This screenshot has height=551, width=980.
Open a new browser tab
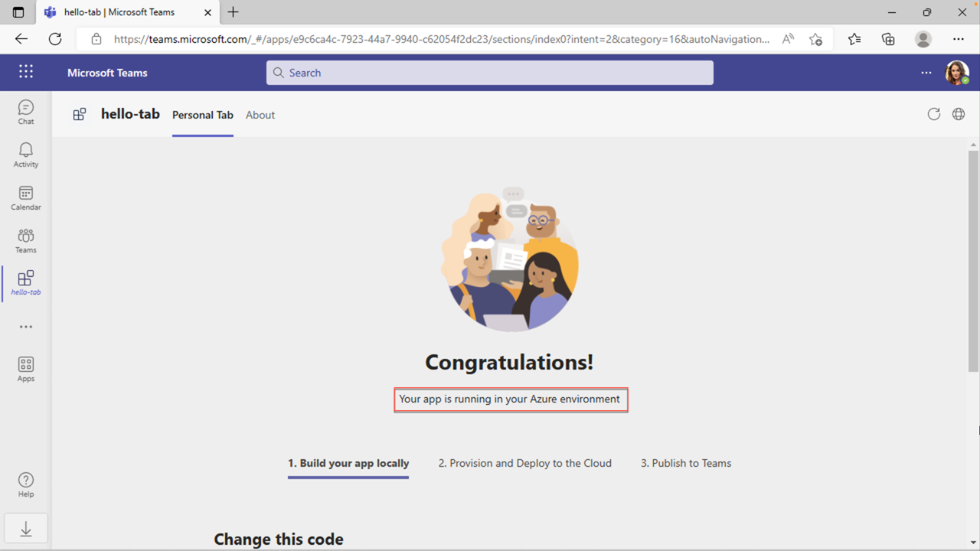[233, 12]
